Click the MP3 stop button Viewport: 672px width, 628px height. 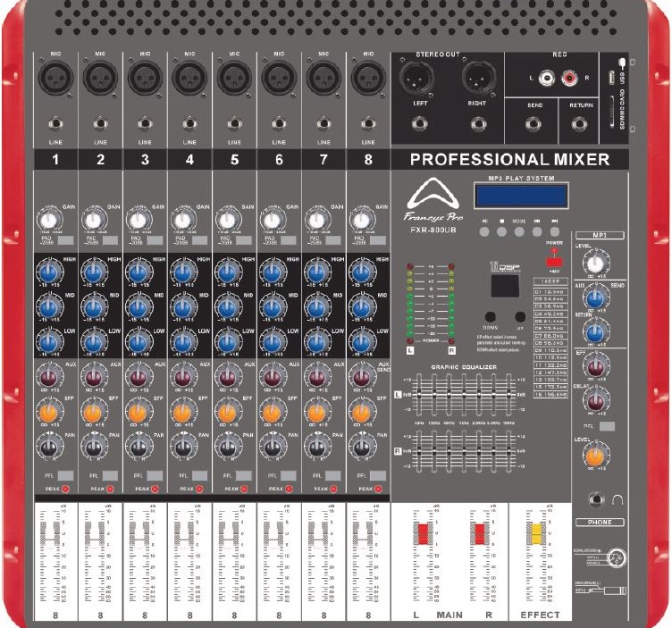501,231
